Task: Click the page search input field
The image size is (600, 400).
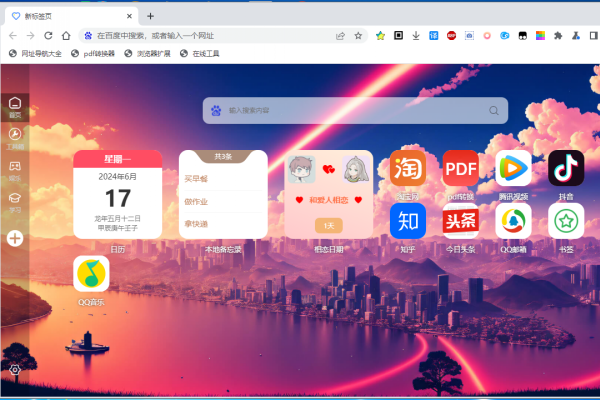Action: (x=356, y=111)
